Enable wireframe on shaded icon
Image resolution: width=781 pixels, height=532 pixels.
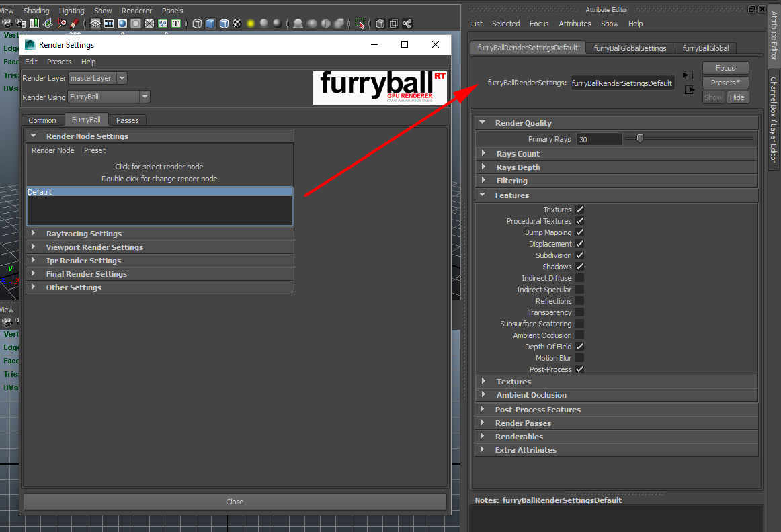click(224, 24)
